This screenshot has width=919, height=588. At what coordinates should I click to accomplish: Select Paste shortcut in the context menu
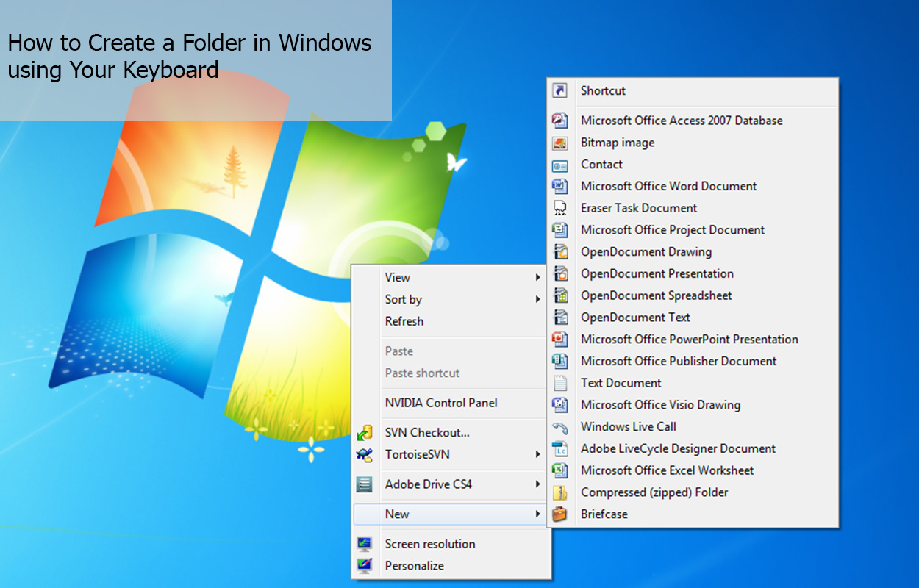[x=450, y=373]
